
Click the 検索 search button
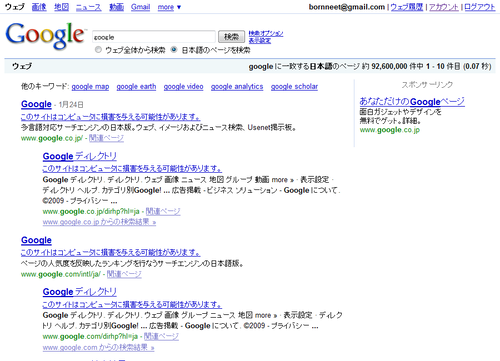tap(231, 37)
